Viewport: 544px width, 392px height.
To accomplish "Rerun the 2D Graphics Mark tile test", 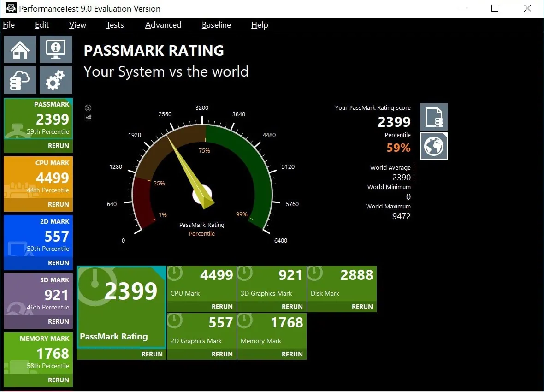I will [x=222, y=354].
